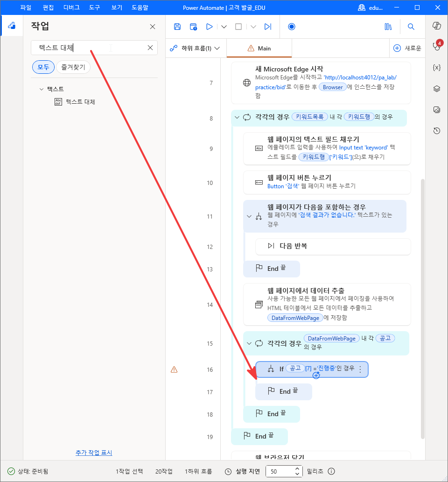Open the 보기 menu
This screenshot has width=448, height=482.
click(x=117, y=7)
